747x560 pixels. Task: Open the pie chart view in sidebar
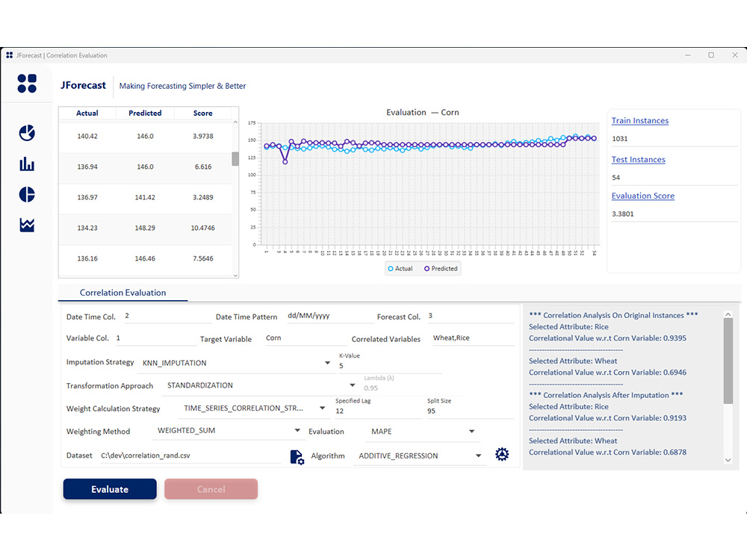(x=27, y=133)
